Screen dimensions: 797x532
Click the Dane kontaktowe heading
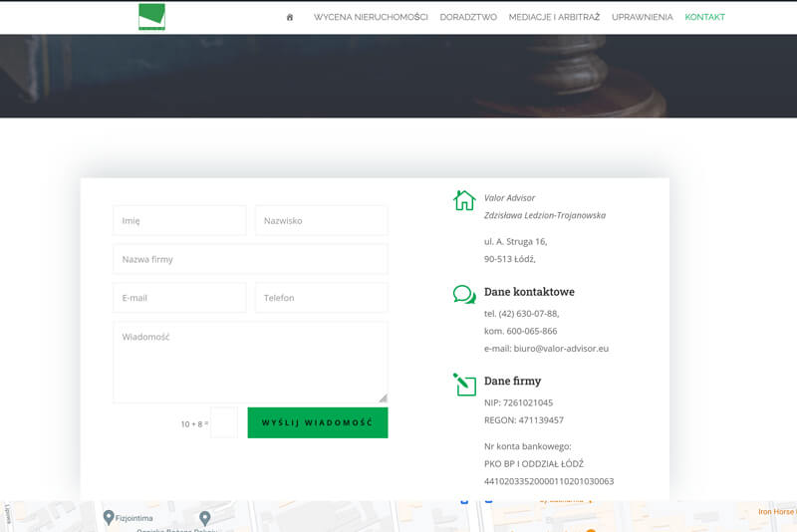click(x=529, y=292)
